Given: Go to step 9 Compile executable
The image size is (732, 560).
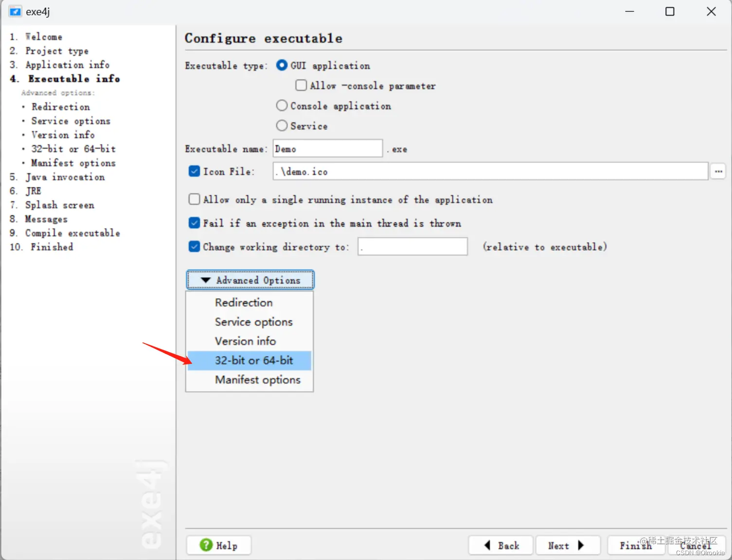Looking at the screenshot, I should (65, 233).
